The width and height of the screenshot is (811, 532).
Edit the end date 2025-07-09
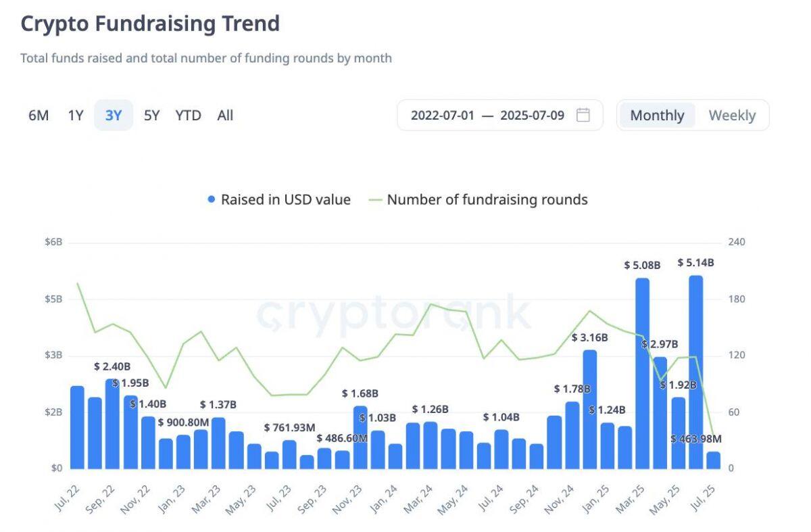[532, 115]
